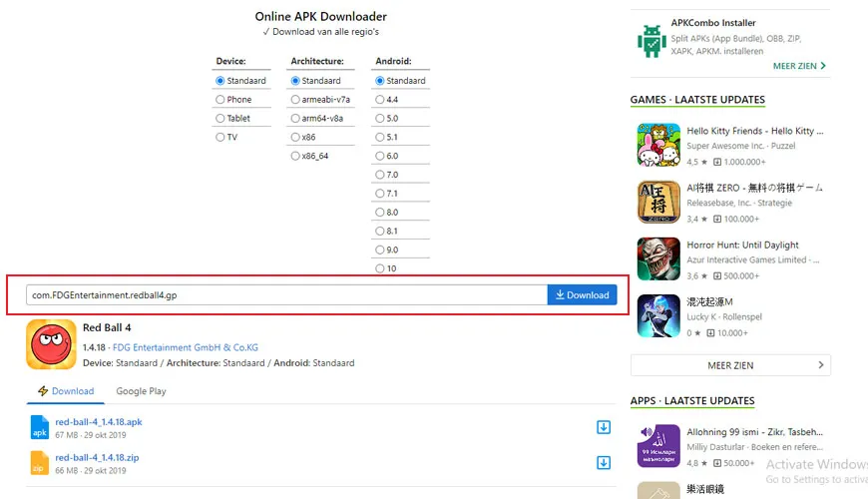Viewport: 868px width, 499px height.
Task: Open the Hello Kitty Friends game icon
Action: 658,145
